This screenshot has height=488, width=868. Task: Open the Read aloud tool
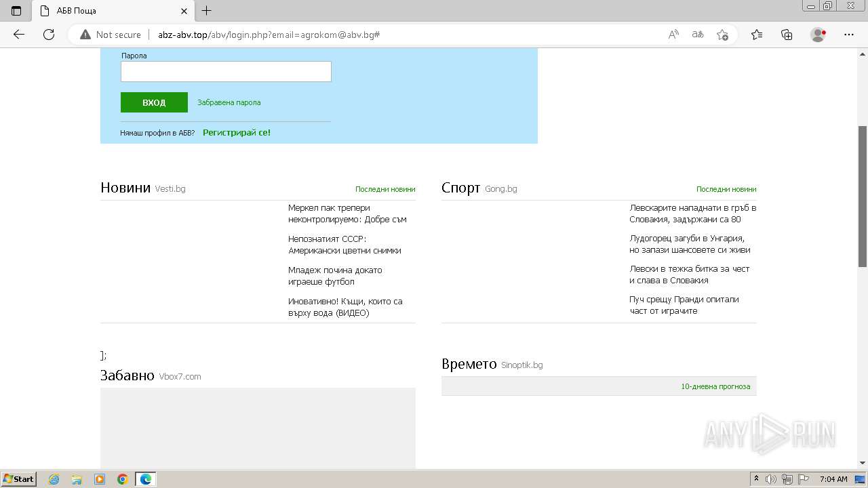coord(673,35)
